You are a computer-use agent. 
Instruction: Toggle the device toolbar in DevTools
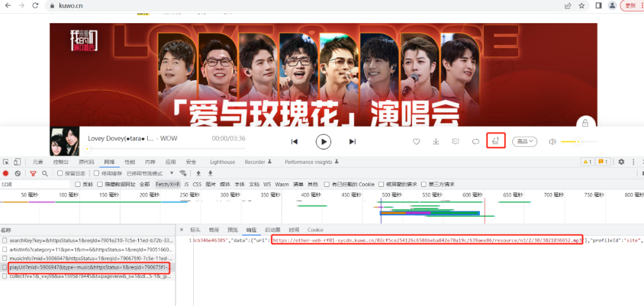tap(17, 162)
